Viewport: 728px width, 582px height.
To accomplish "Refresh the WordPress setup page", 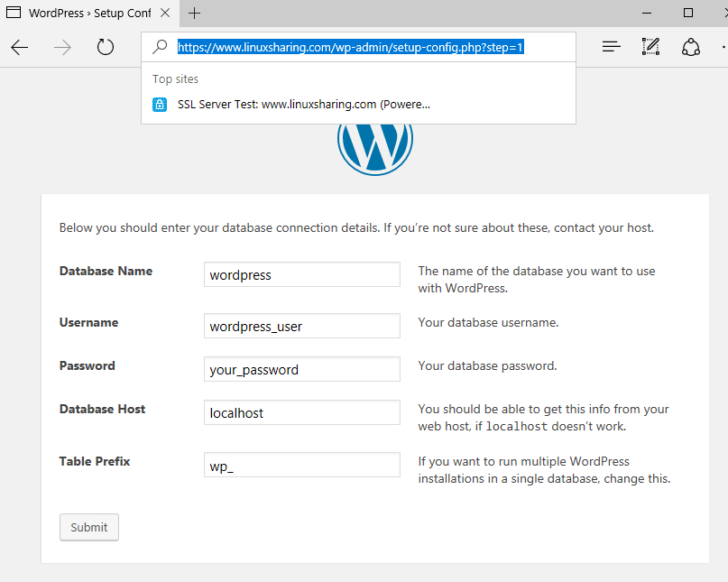I will 106,48.
